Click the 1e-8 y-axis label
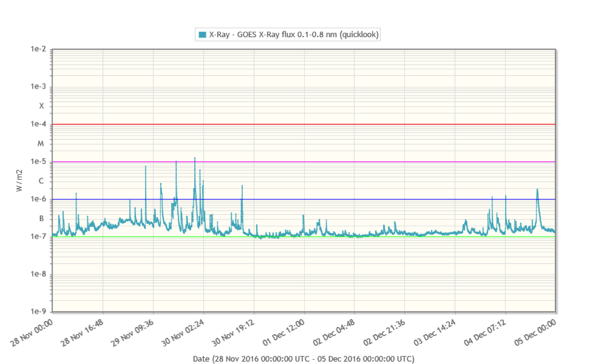 pyautogui.click(x=38, y=274)
